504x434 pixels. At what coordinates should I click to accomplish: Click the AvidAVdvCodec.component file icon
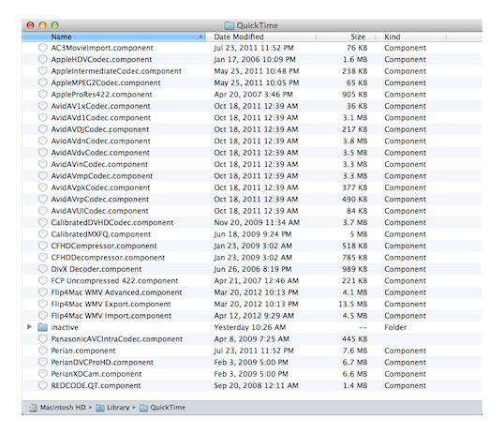click(x=43, y=153)
